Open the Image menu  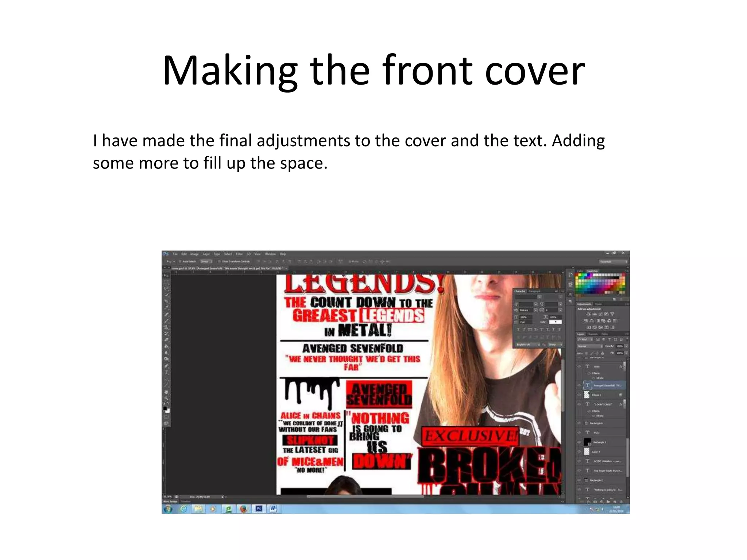click(195, 254)
